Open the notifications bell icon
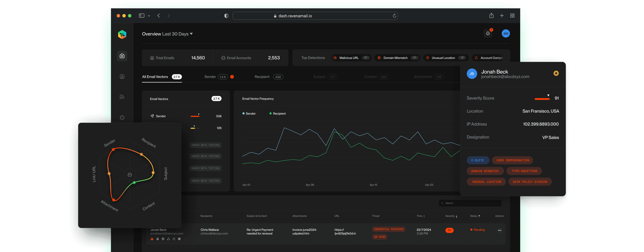 488,33
